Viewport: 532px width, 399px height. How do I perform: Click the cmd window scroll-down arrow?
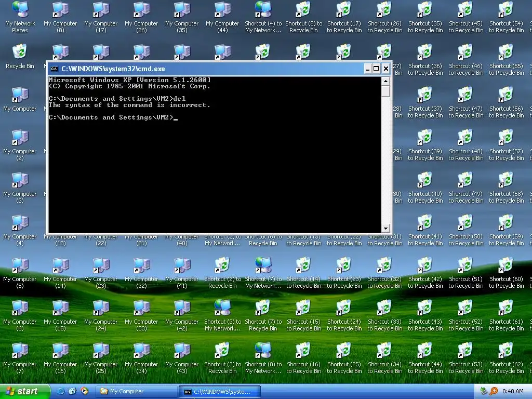tap(385, 228)
